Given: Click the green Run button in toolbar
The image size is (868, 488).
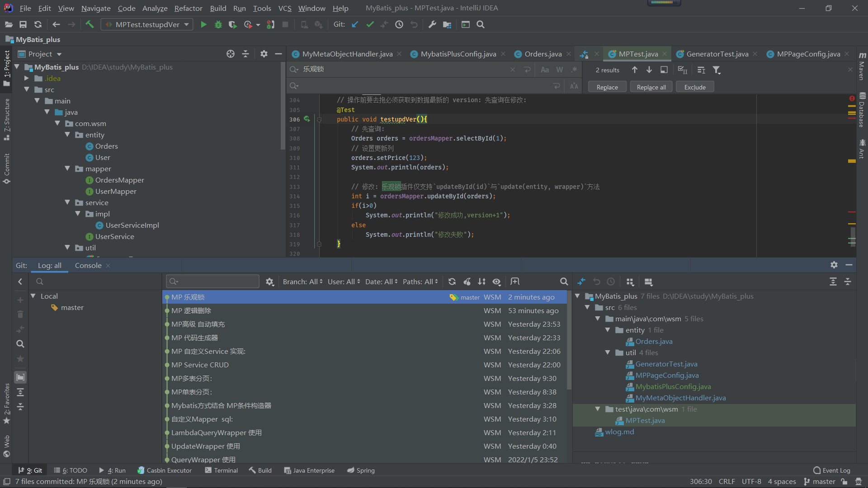Looking at the screenshot, I should point(203,24).
